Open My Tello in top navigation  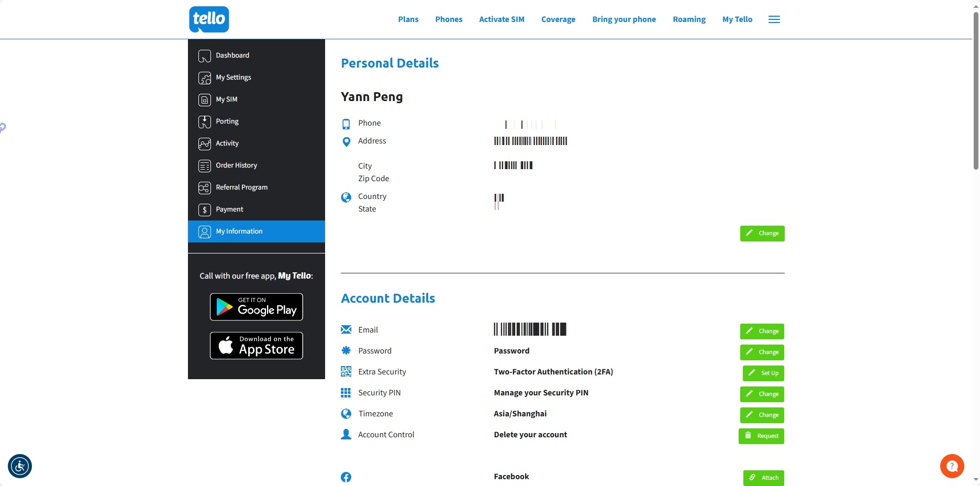pos(737,19)
